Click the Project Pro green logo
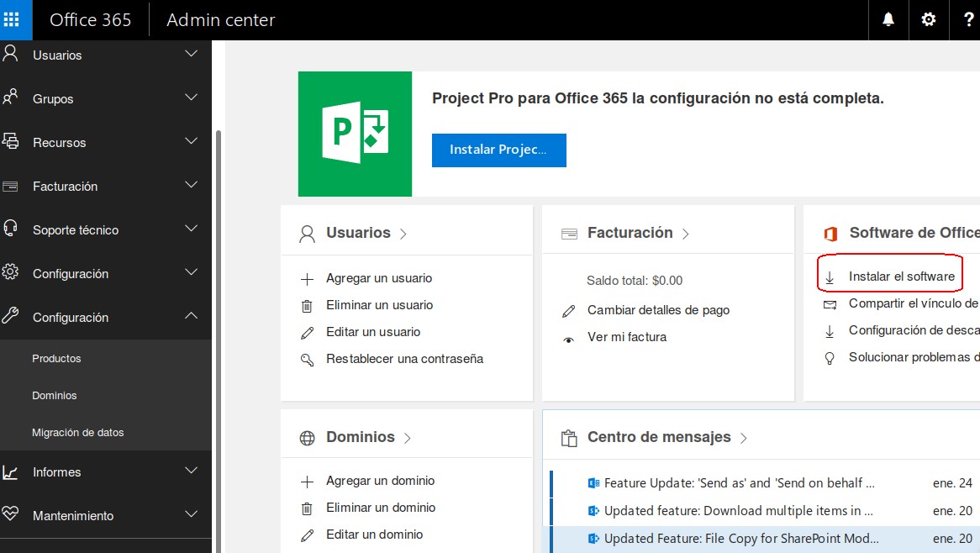Viewport: 980px width, 553px height. pos(355,133)
